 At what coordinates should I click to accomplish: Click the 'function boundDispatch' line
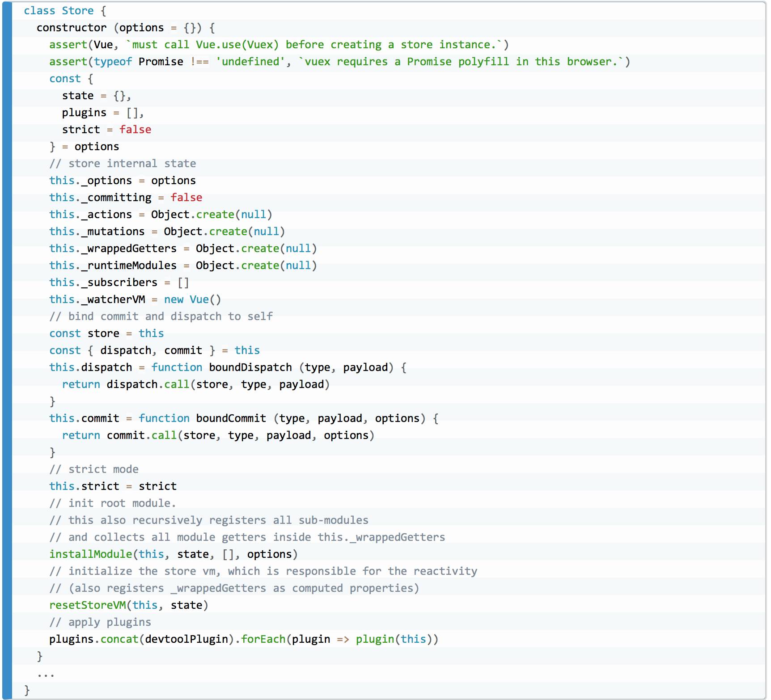(228, 367)
